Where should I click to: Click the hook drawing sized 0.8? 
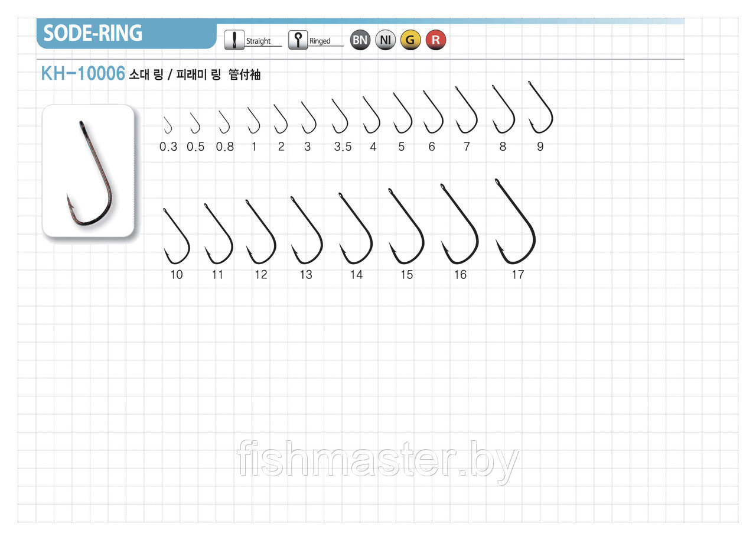[x=224, y=122]
